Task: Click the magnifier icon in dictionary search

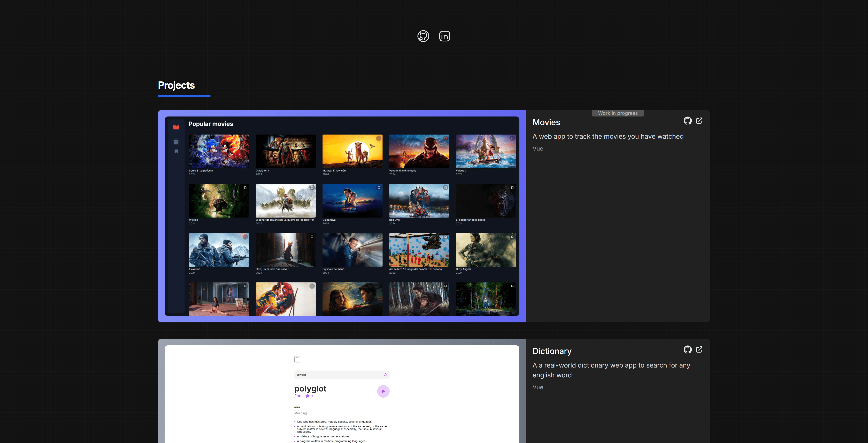Action: point(385,375)
